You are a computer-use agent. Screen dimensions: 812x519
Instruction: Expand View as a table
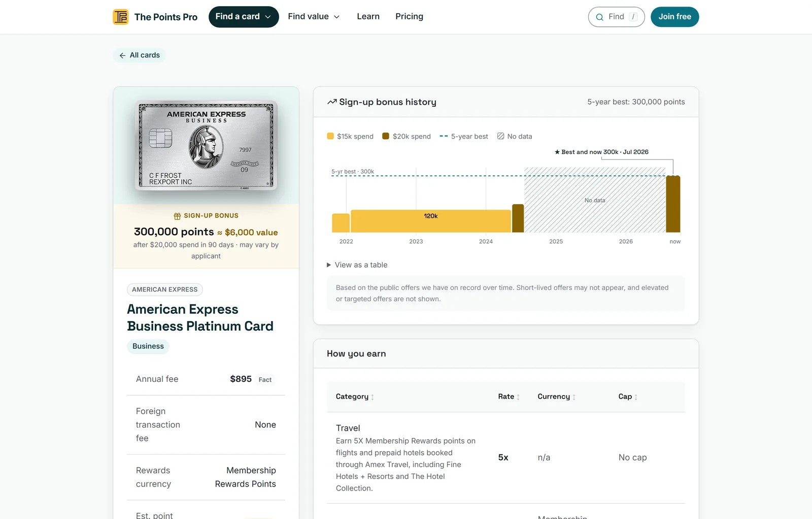click(x=357, y=265)
